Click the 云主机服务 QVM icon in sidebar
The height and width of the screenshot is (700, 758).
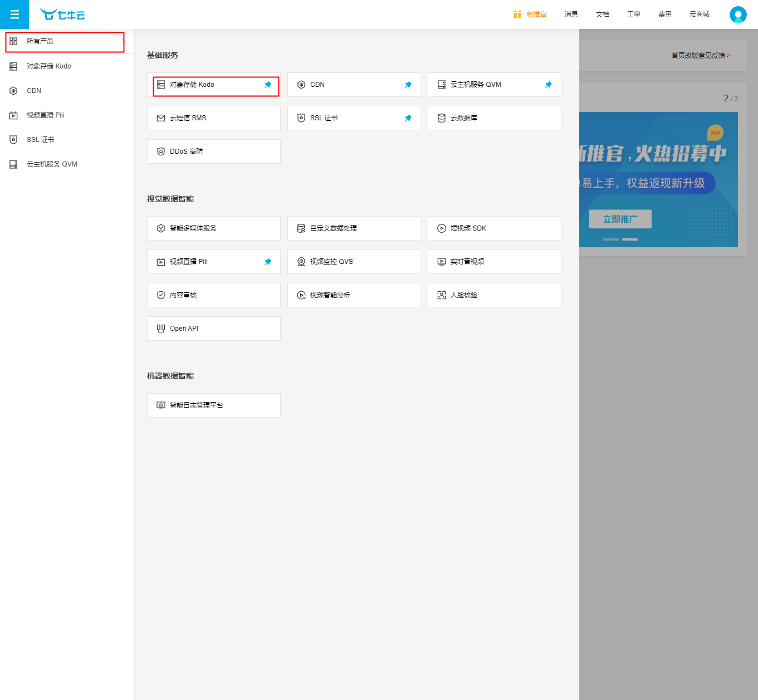(13, 164)
